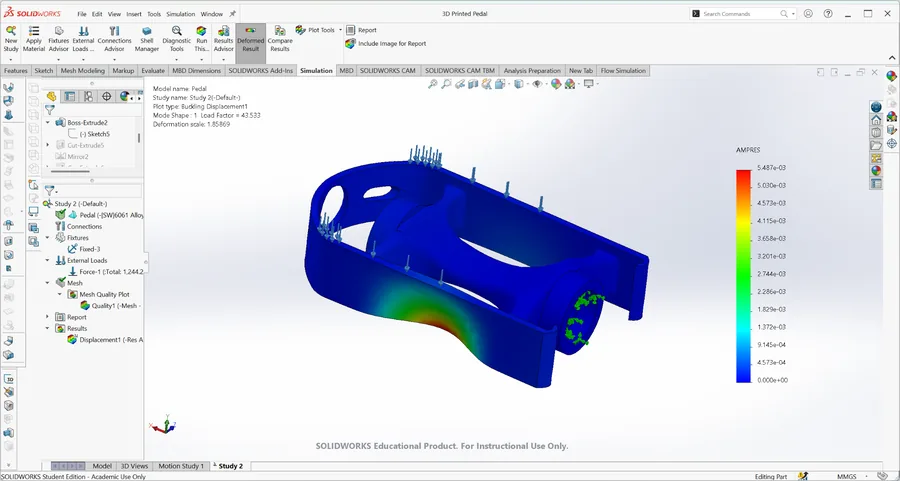Collapse the Boss-Extrude2 feature
Viewport: 900px width, 481px height.
(48, 122)
